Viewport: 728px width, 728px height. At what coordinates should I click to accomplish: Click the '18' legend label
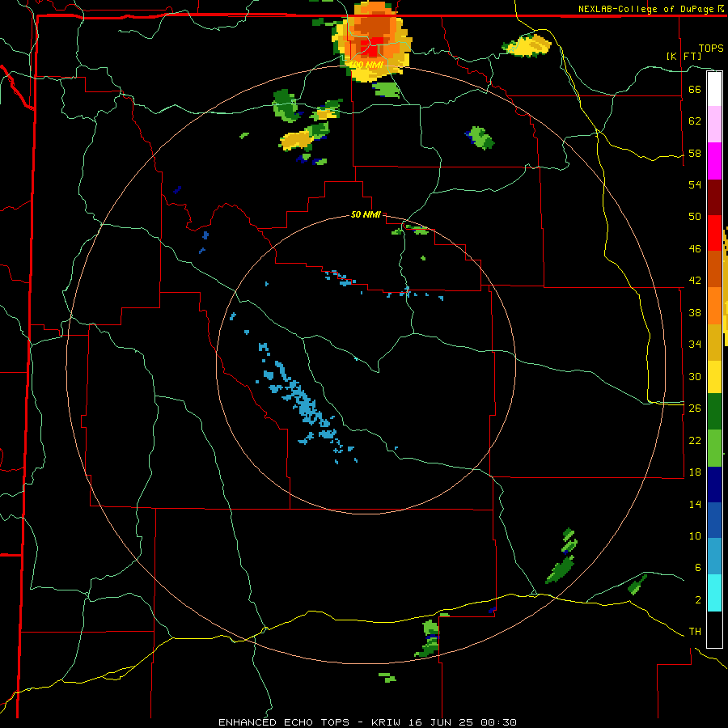695,472
